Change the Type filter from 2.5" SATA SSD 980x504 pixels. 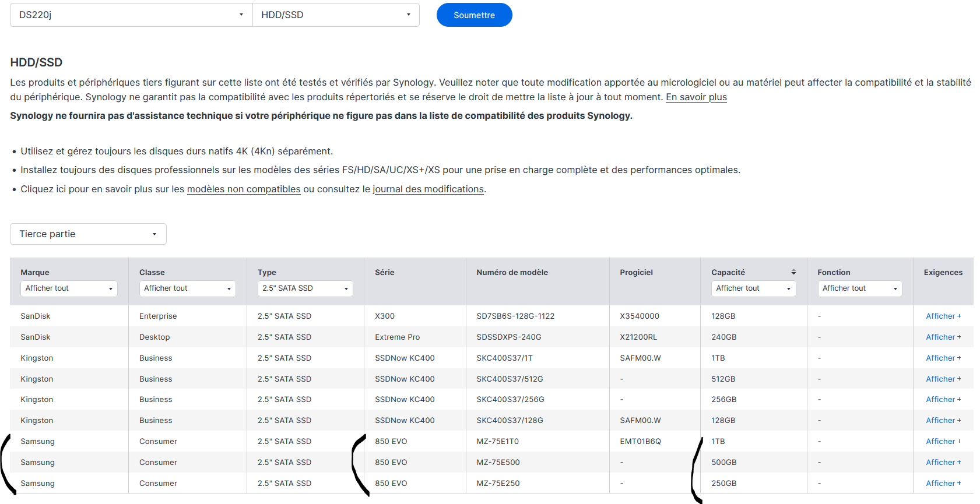(x=305, y=288)
